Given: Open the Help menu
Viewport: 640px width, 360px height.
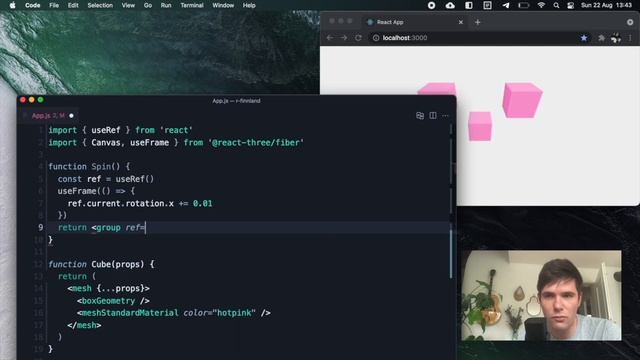Looking at the screenshot, I should [x=249, y=5].
